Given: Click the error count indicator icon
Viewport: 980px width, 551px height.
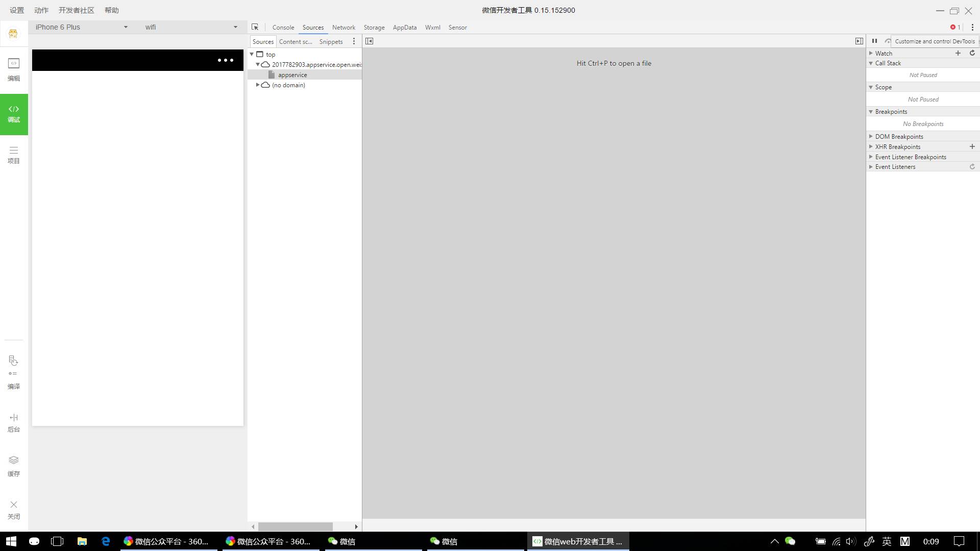Looking at the screenshot, I should 954,27.
